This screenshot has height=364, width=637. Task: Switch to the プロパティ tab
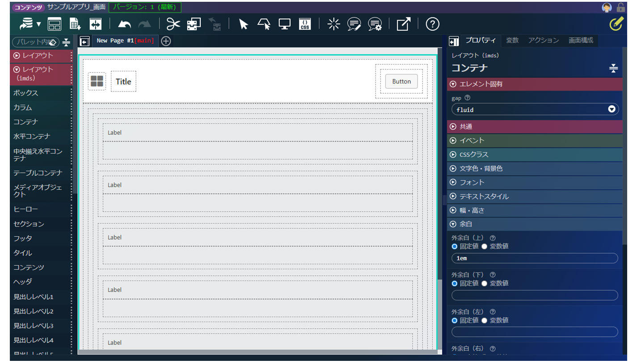(x=481, y=40)
